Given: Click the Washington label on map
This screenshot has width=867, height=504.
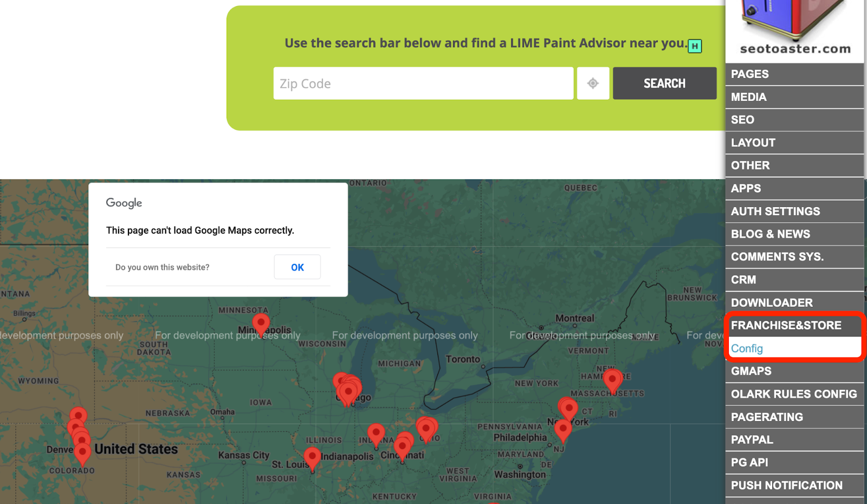Looking at the screenshot, I should click(520, 475).
